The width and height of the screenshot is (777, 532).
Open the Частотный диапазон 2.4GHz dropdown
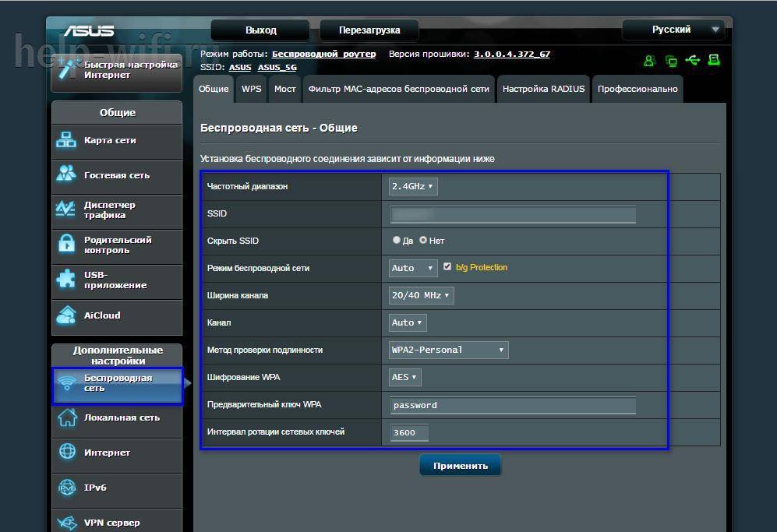(x=413, y=186)
